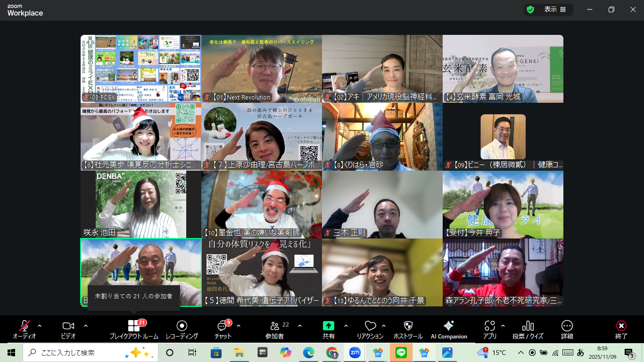Image resolution: width=644 pixels, height=362 pixels.
Task: Toggle the video (ビデオ) camera
Action: coord(68,326)
